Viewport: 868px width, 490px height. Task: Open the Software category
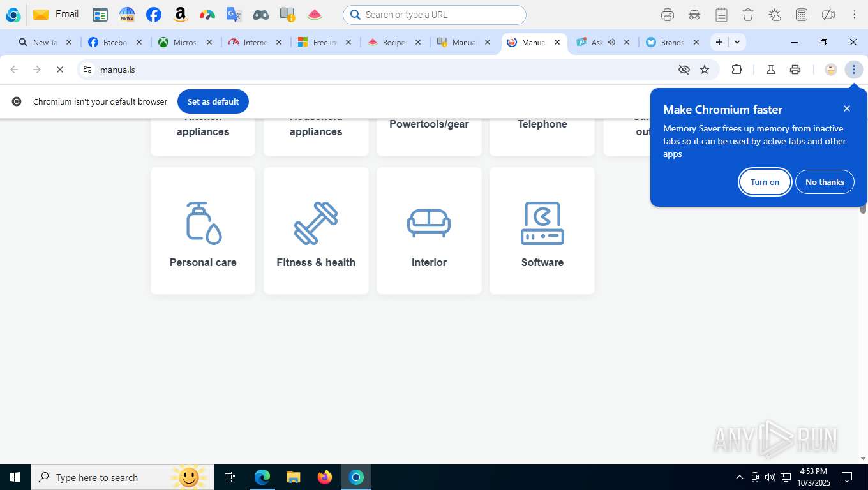[x=542, y=231]
